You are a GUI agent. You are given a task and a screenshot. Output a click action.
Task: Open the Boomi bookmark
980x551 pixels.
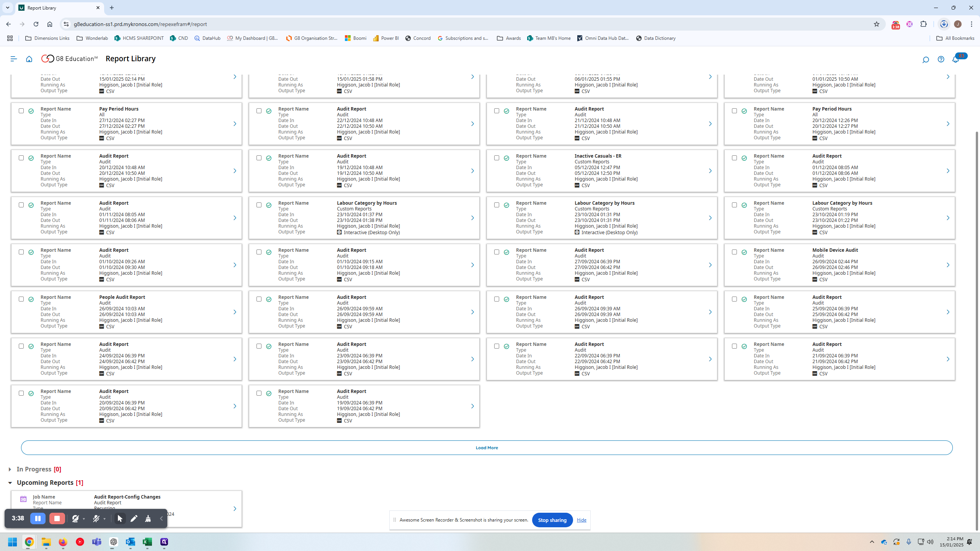[356, 38]
